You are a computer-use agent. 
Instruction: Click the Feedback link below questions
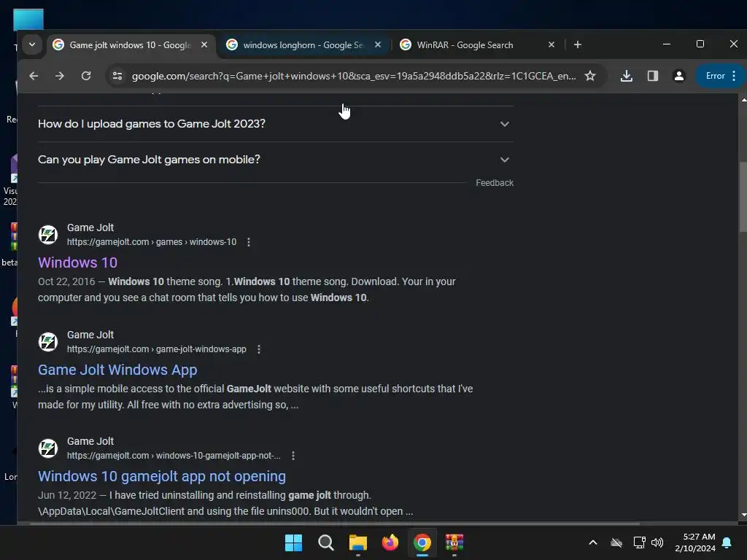tap(495, 183)
